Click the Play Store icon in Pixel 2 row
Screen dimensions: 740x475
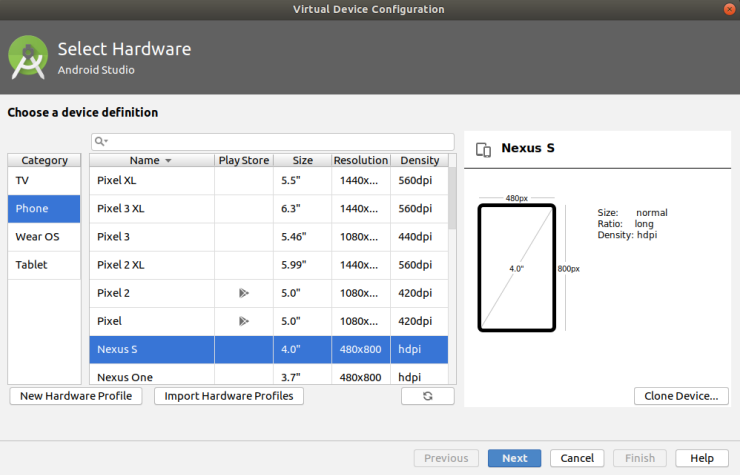[x=244, y=293]
